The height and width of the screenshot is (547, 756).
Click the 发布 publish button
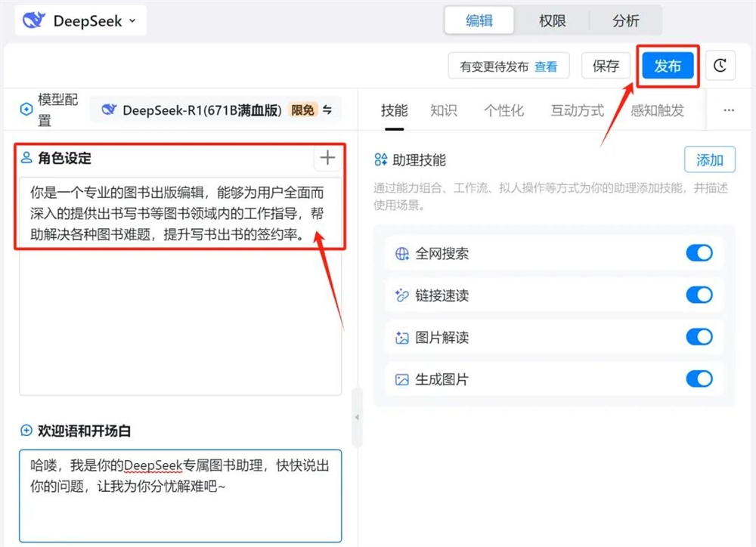[x=668, y=65]
